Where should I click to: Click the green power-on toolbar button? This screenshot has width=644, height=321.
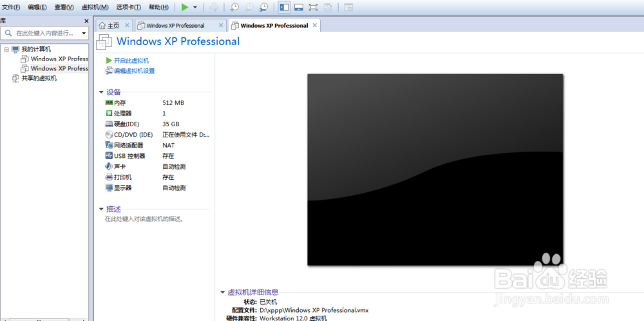[x=185, y=7]
